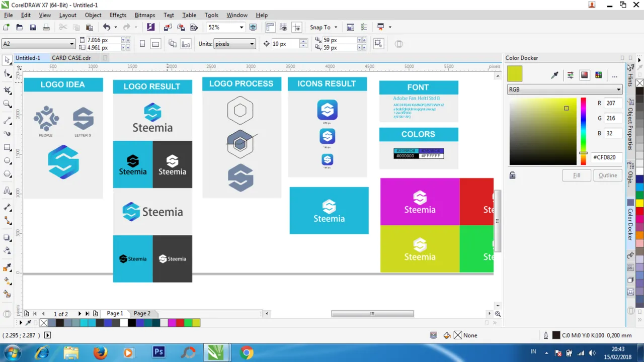Open the Options dialog icon

coord(364,27)
